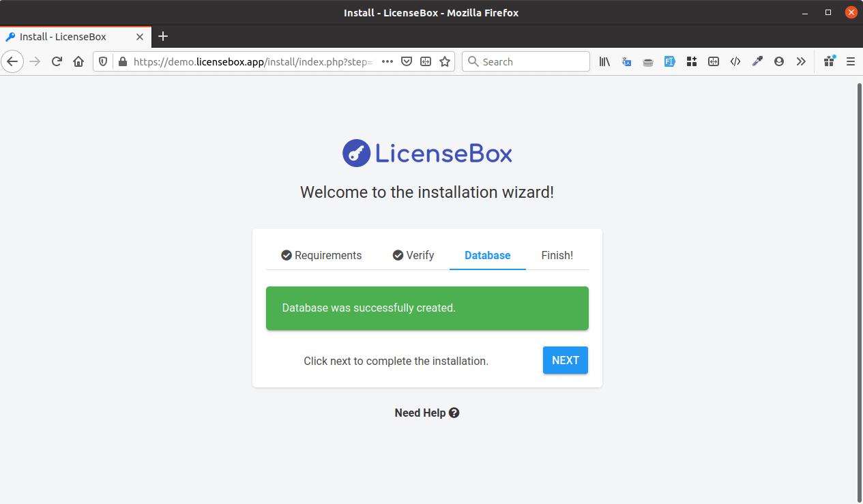Click the NEXT button
The image size is (863, 504).
(x=565, y=360)
